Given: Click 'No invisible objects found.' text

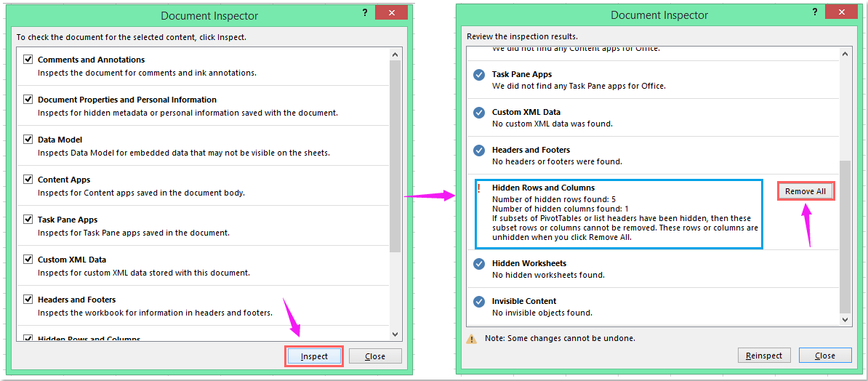Looking at the screenshot, I should (x=542, y=313).
